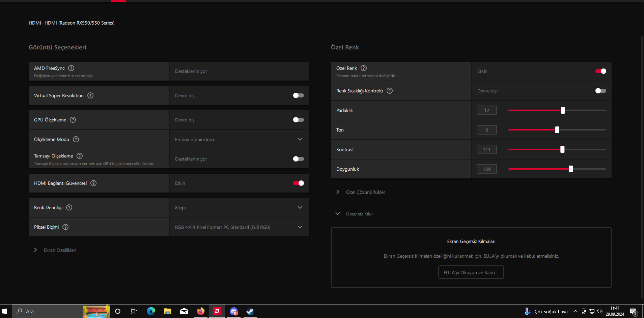Image resolution: width=644 pixels, height=318 pixels.
Task: Open AMD Software from the taskbar
Action: coord(217,311)
